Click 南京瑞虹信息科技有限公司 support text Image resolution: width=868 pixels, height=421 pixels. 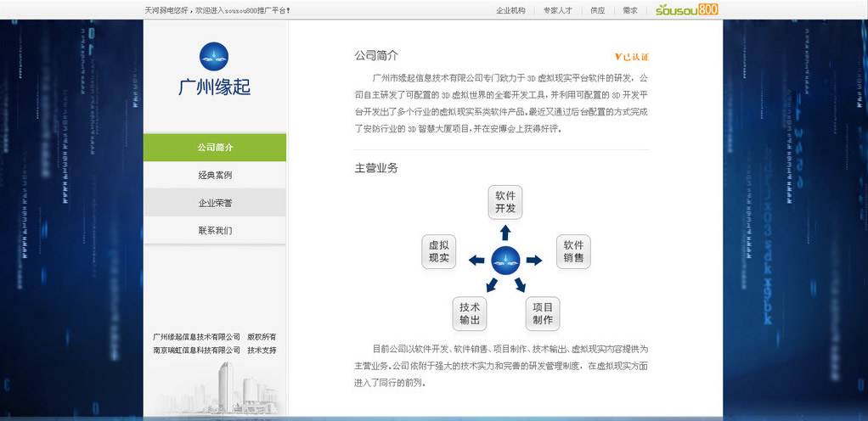pyautogui.click(x=196, y=351)
